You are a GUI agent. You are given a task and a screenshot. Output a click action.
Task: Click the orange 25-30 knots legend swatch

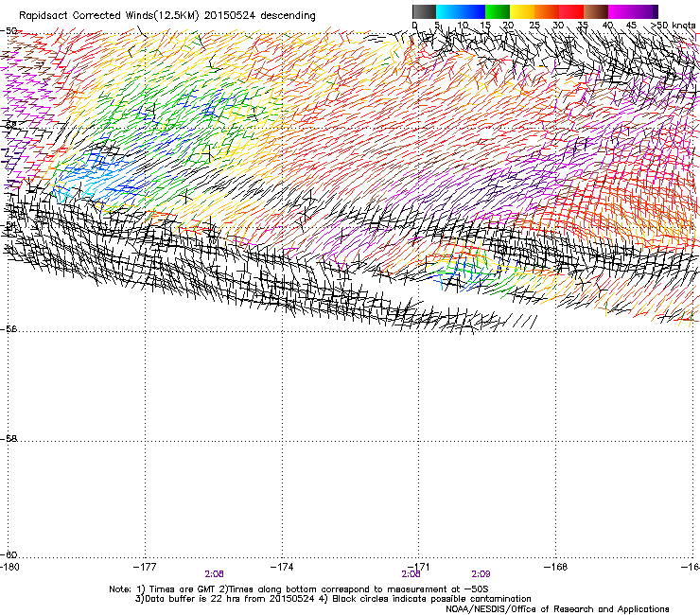(x=547, y=11)
